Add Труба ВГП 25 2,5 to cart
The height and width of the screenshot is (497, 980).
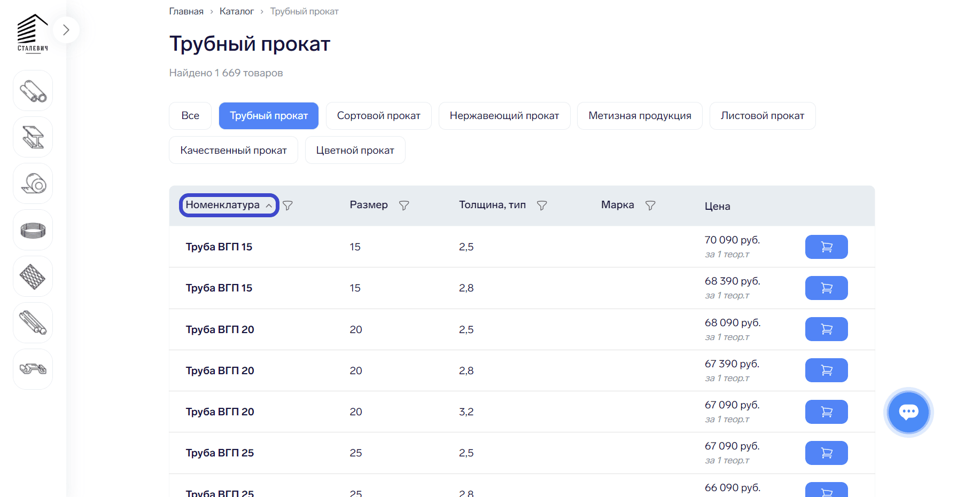pos(826,453)
